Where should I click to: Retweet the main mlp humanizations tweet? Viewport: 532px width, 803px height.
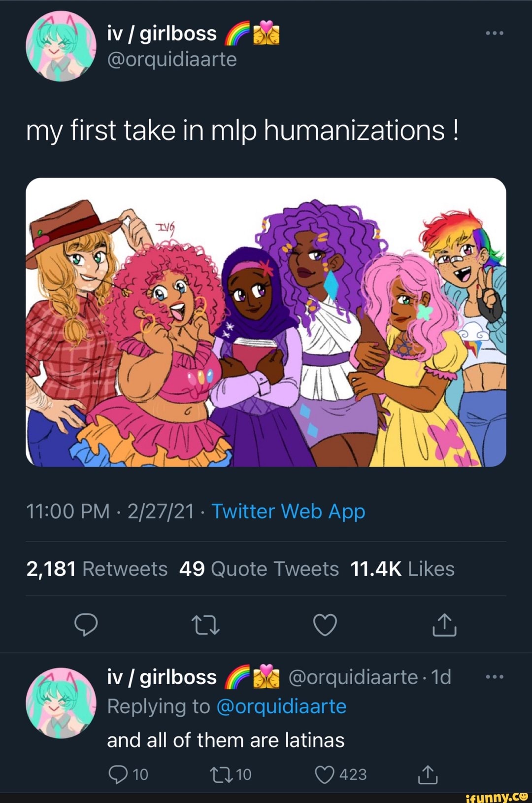click(205, 625)
